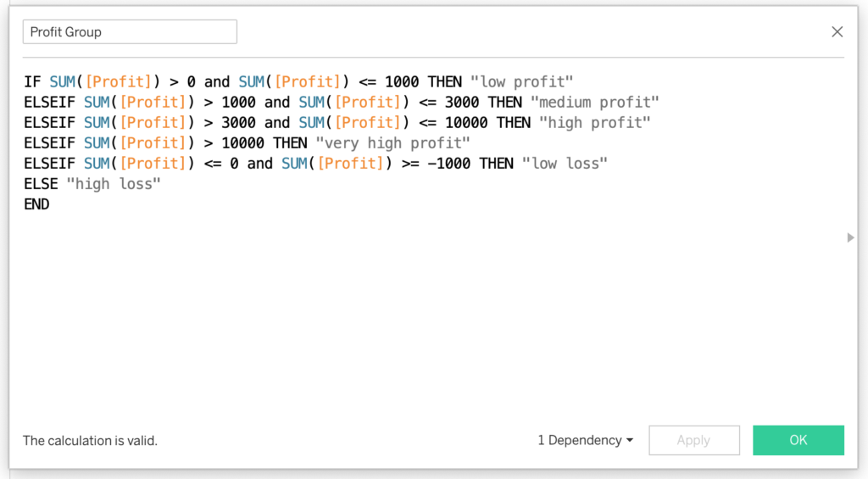
Task: Click the ELSE keyword on the sixth line
Action: coord(41,184)
